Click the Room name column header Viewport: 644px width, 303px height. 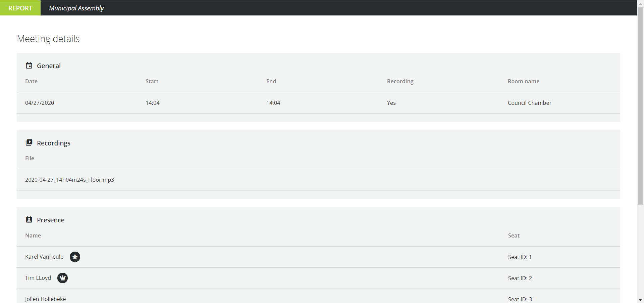click(523, 81)
